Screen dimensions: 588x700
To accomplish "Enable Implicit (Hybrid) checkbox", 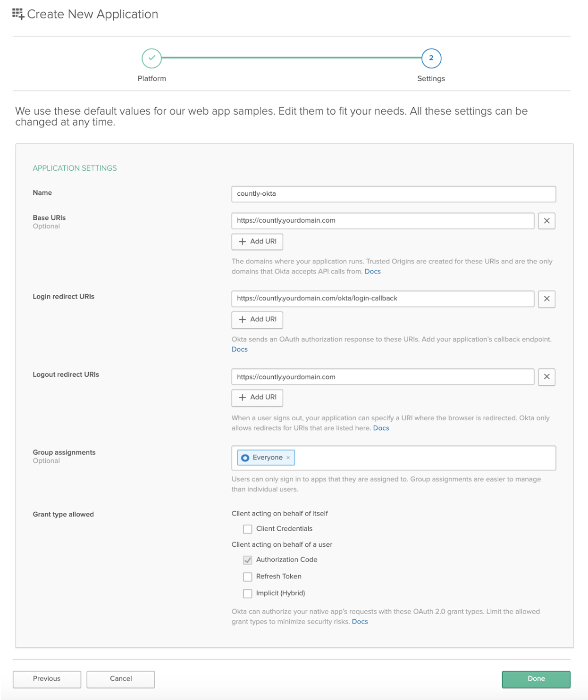I will tap(247, 593).
